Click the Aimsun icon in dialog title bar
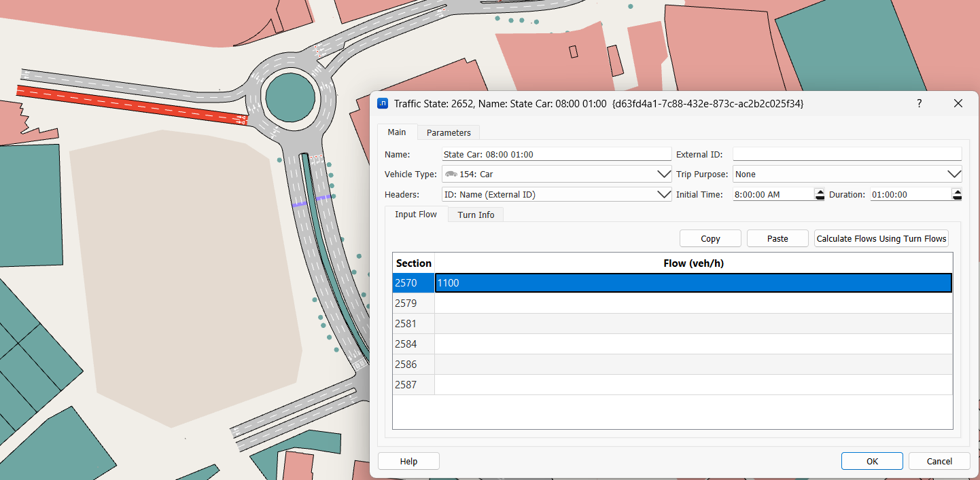Screen dimensions: 980x480 (383, 103)
